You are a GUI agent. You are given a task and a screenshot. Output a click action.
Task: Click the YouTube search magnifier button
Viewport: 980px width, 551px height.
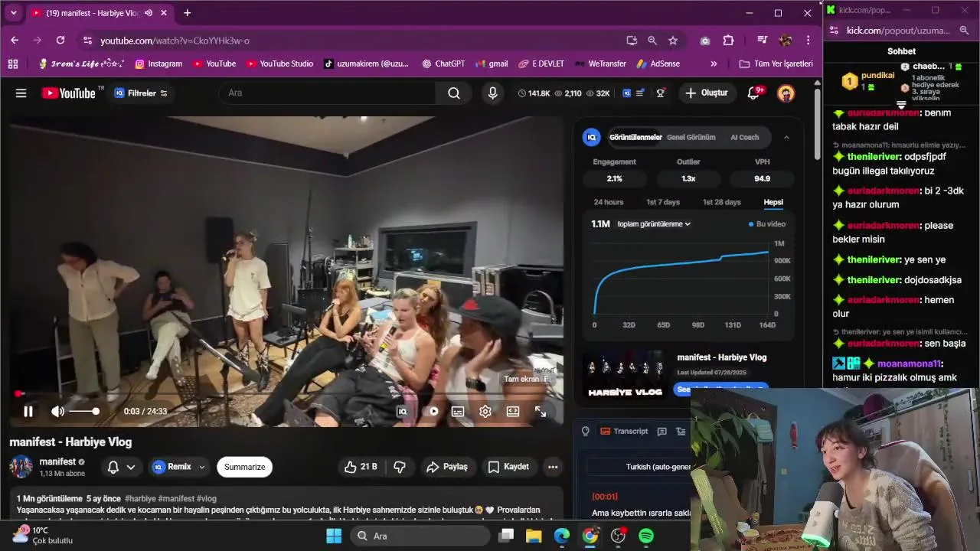pos(454,93)
